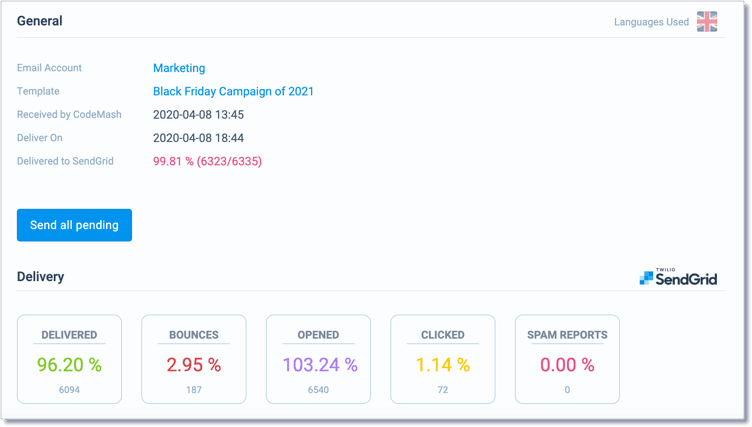The width and height of the screenshot is (752, 427).
Task: Select the Spam Reports statistics card
Action: [x=567, y=359]
